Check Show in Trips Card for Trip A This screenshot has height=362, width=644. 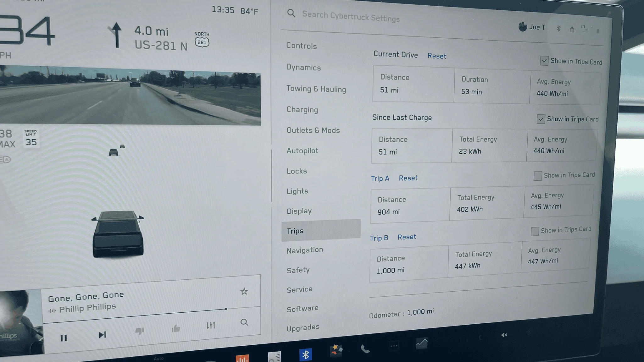[538, 176]
